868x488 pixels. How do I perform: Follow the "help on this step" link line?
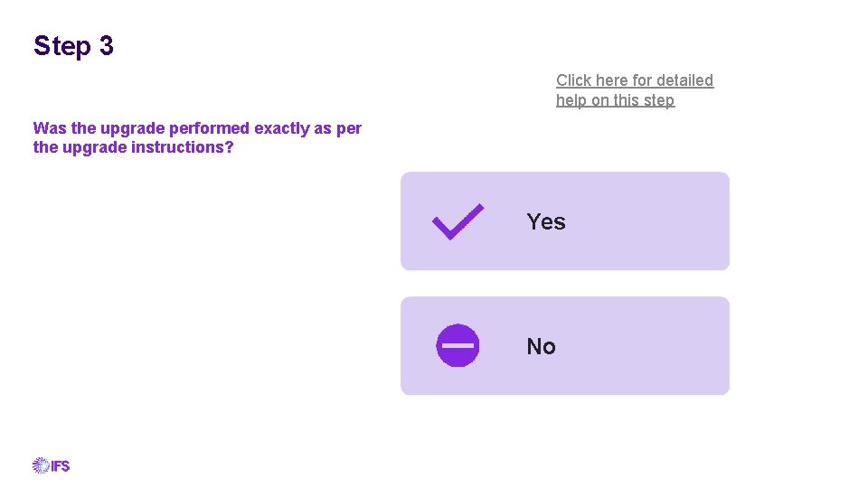pyautogui.click(x=615, y=100)
